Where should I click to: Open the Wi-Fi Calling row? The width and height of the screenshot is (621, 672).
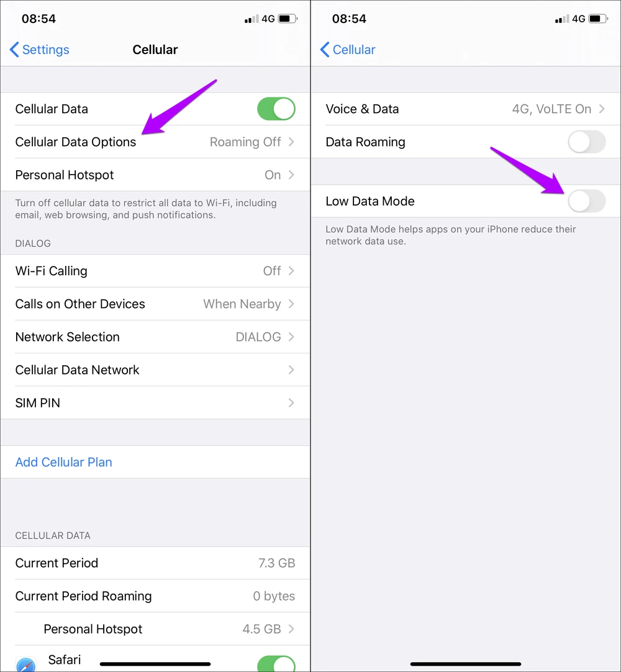click(155, 271)
